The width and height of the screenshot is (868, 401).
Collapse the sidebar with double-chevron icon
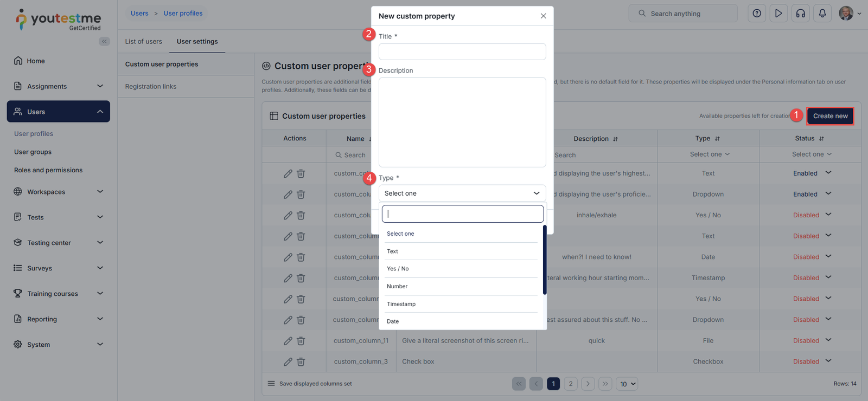tap(104, 41)
